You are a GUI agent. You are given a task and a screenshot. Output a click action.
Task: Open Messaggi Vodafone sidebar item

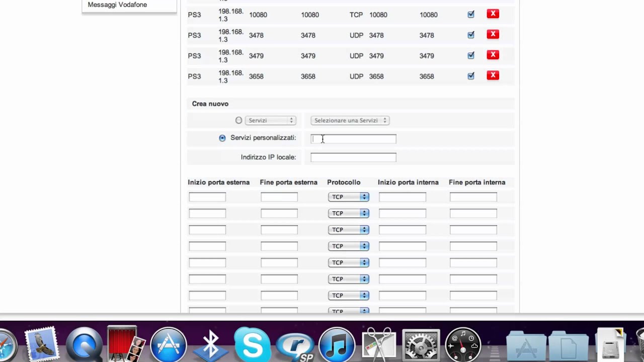117,5
